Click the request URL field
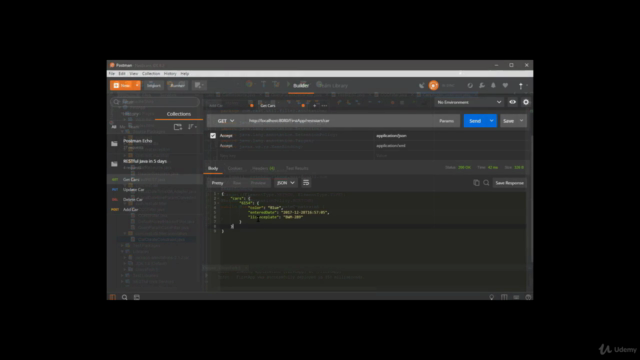 [339, 121]
